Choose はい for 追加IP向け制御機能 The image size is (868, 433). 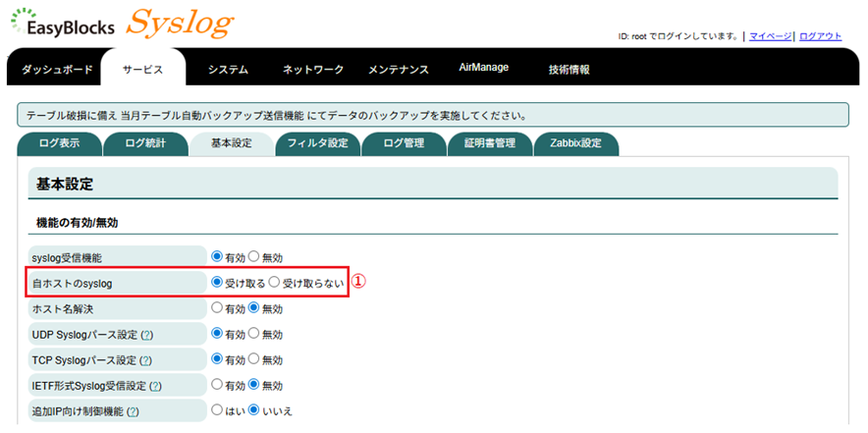[217, 410]
